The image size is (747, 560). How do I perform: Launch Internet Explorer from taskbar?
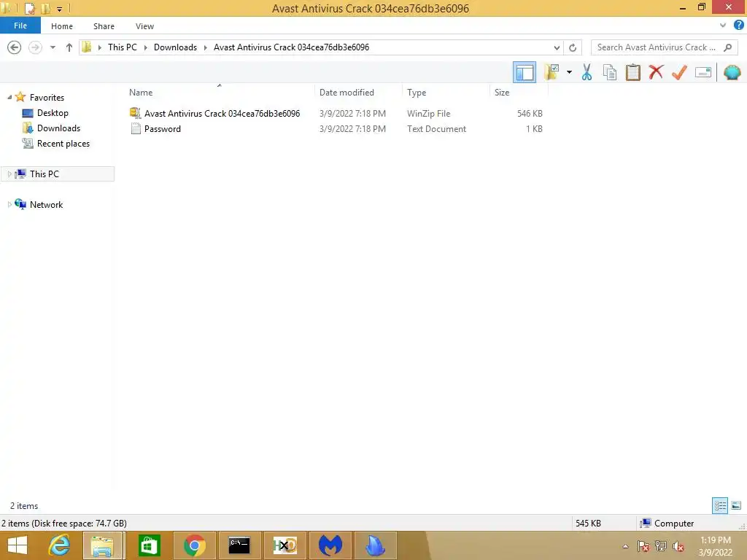[x=59, y=545]
